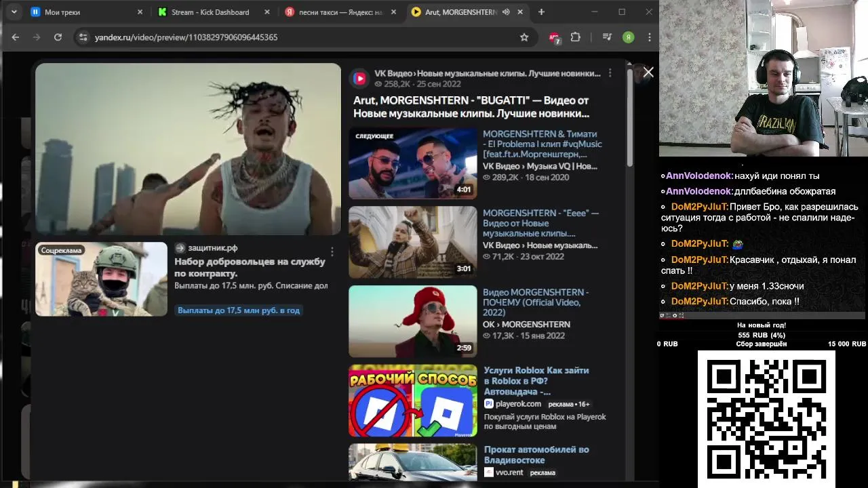
Task: Bookmark this page with star icon
Action: tap(524, 37)
